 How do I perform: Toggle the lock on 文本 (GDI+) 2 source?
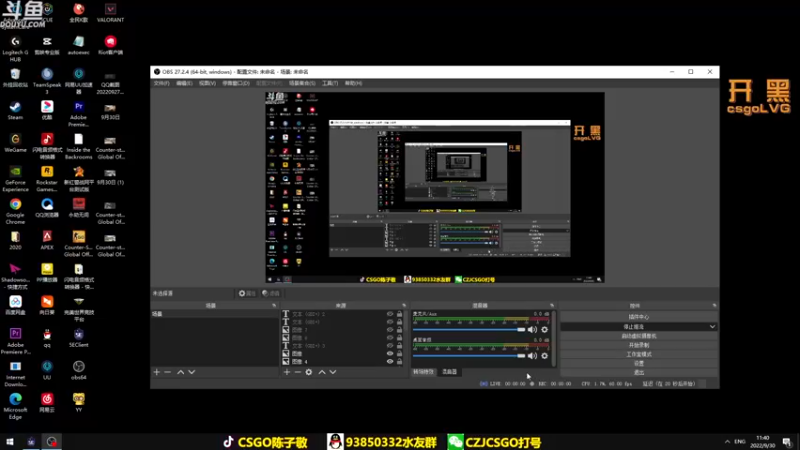(x=399, y=314)
